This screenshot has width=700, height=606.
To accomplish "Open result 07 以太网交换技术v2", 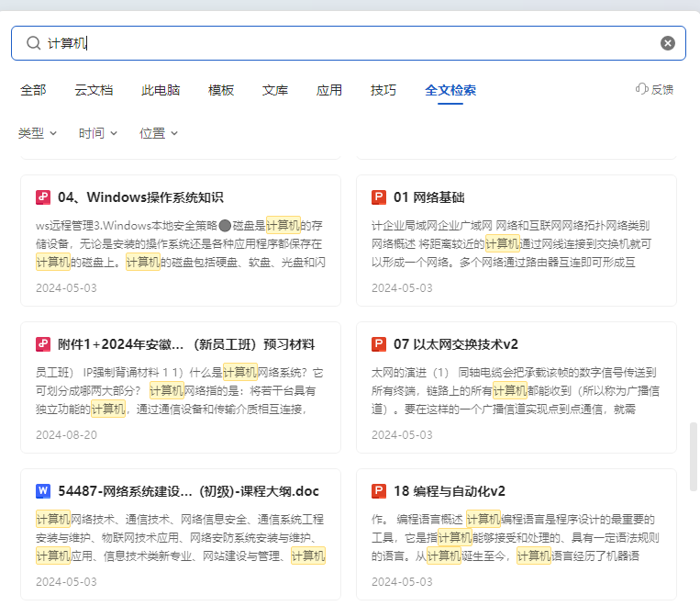I will (x=456, y=344).
